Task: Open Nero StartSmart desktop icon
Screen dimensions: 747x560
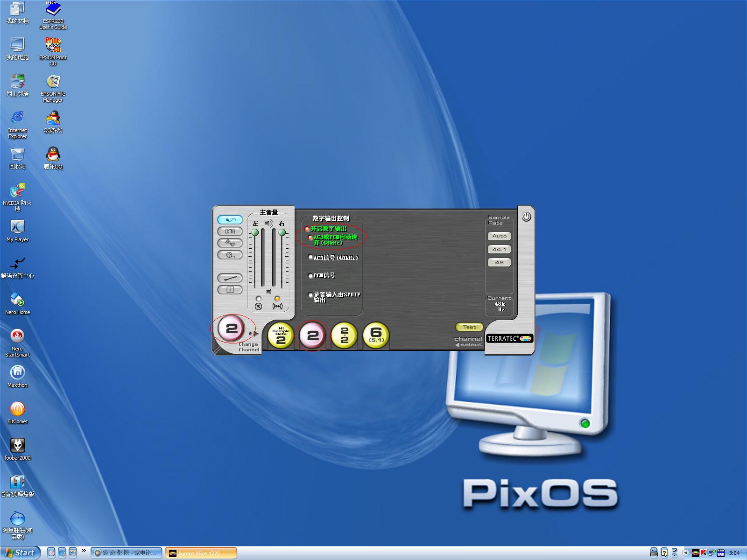Action: coord(17,343)
